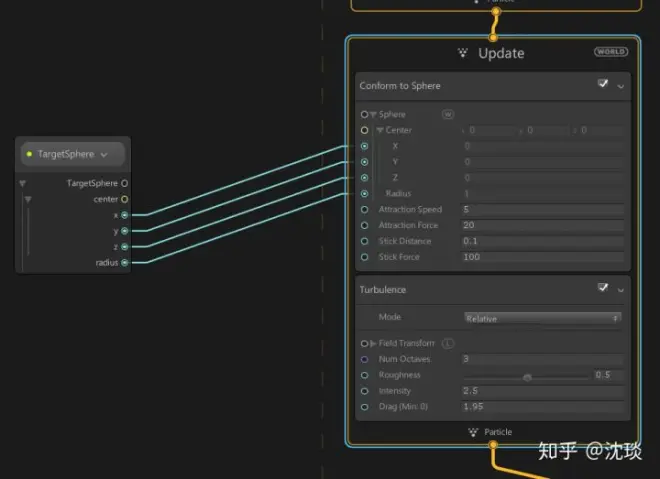Click the Stick Distance input port

point(365,241)
